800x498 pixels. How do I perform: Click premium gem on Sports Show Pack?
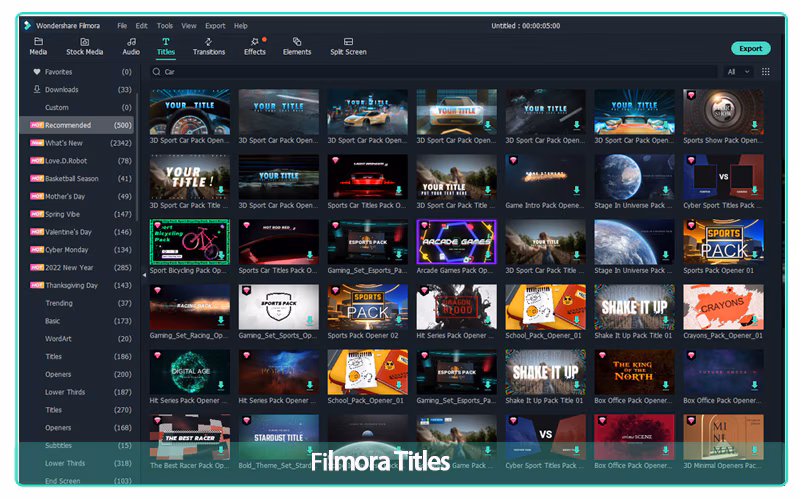[691, 95]
